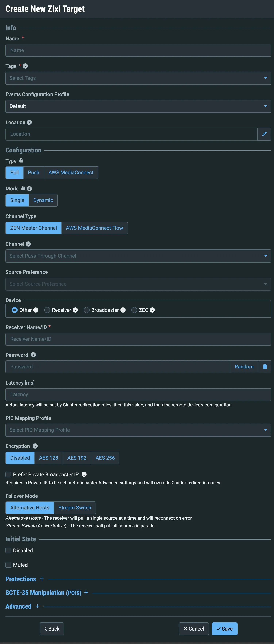Click the Latency input field
Screen dimensions: 274x644
click(x=138, y=395)
